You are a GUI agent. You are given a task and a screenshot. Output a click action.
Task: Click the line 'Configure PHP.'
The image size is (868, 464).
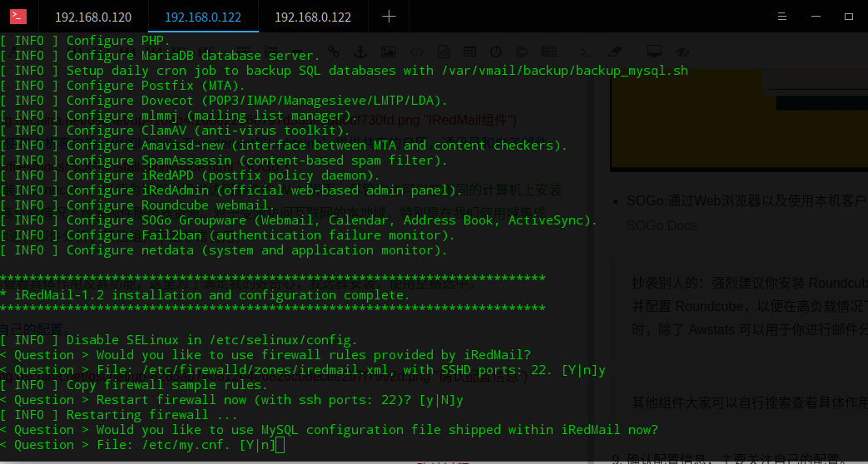tap(85, 41)
